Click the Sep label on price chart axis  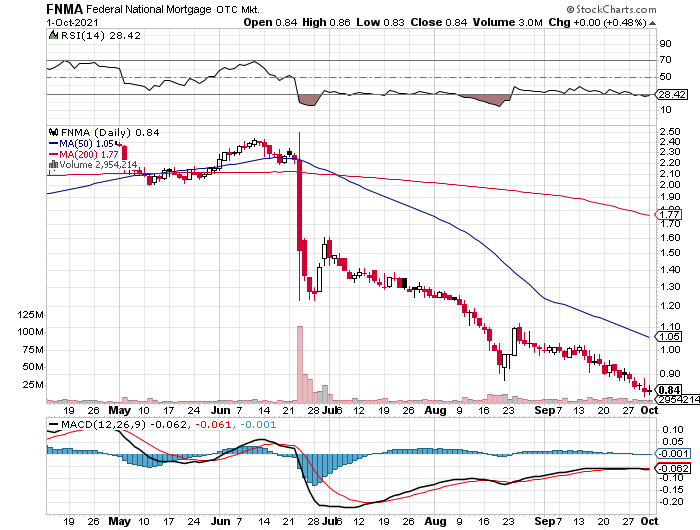[545, 410]
